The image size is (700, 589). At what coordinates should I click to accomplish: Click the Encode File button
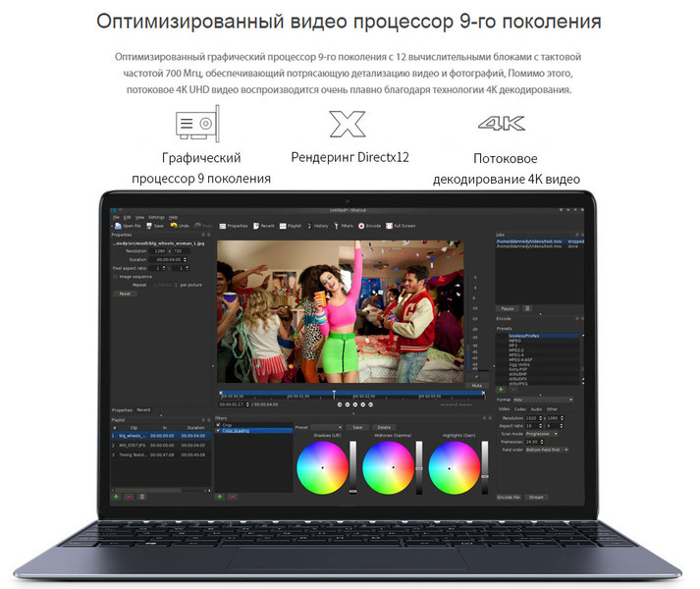509,497
